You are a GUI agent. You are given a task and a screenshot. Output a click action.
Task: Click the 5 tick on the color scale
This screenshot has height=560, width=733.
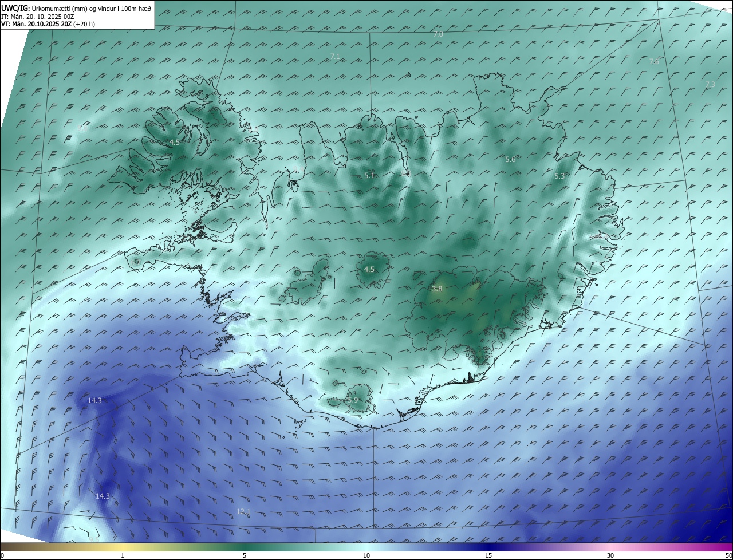click(245, 555)
